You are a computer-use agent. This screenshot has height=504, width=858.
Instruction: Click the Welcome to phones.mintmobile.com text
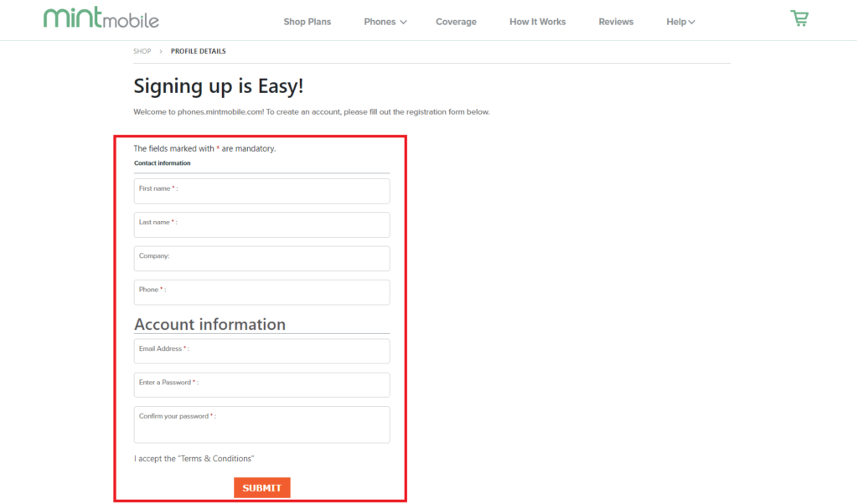click(x=312, y=112)
